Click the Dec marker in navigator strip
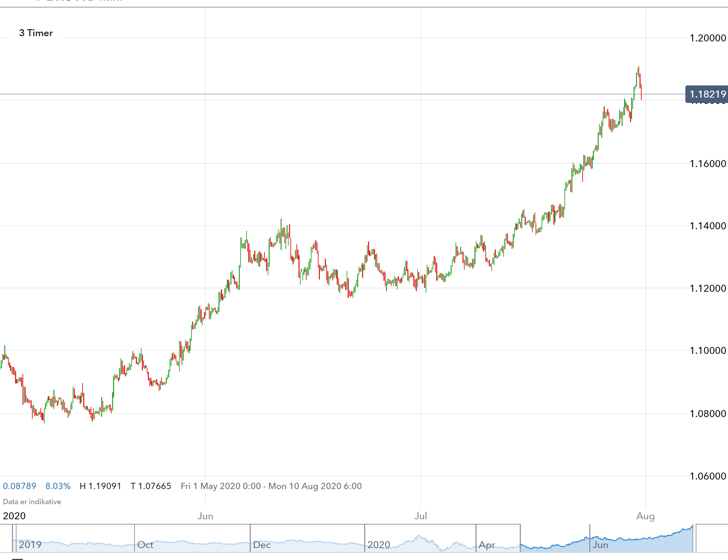The height and width of the screenshot is (560, 728). pyautogui.click(x=262, y=545)
